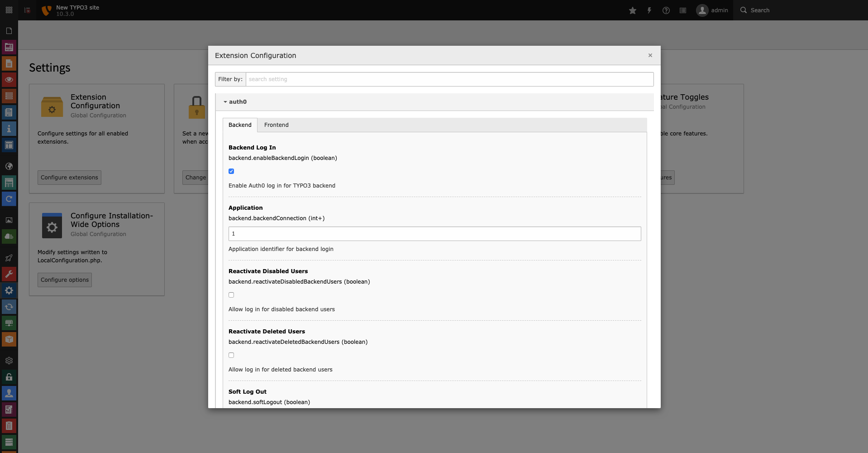Click the TYPO3 logo
This screenshot has height=453, width=868.
[x=46, y=10]
